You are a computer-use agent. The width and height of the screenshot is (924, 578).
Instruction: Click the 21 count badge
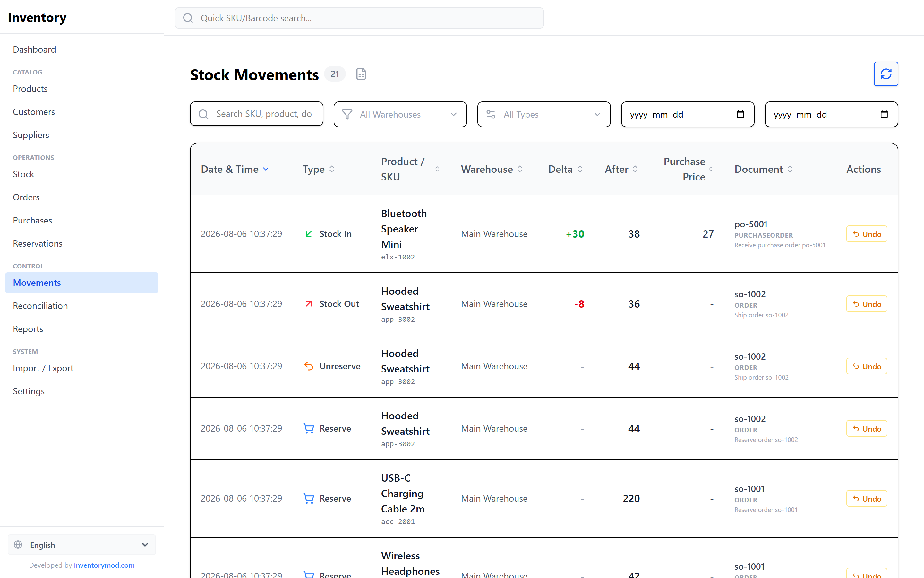click(335, 74)
